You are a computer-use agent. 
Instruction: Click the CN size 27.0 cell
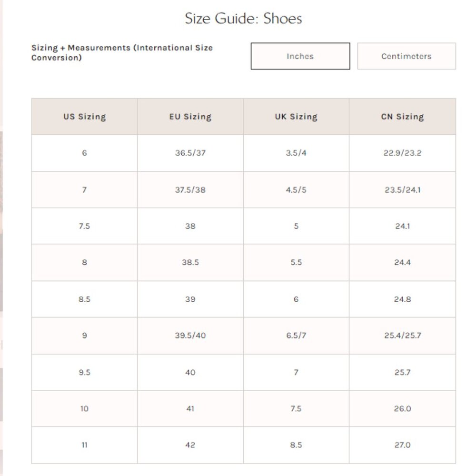(x=403, y=445)
